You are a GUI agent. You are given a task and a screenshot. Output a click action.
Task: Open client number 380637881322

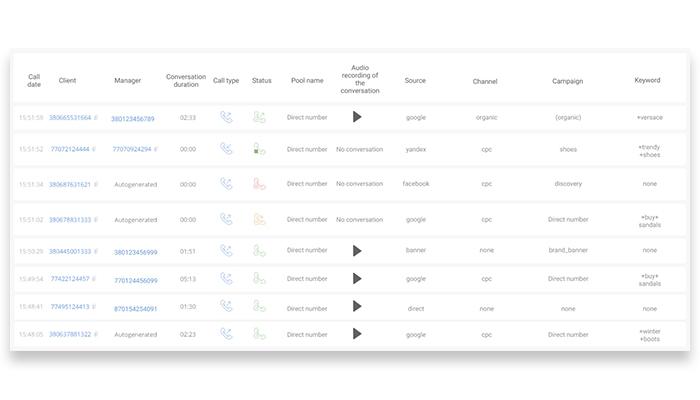point(70,334)
